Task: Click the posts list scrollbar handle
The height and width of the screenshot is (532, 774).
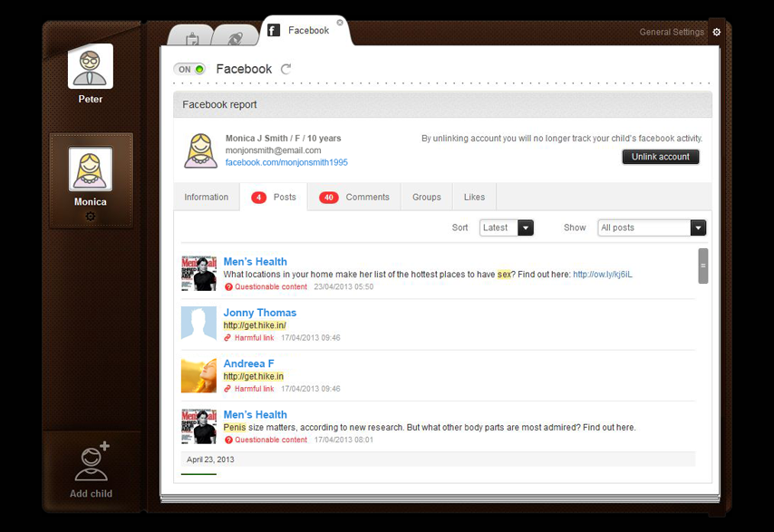Action: 703,266
